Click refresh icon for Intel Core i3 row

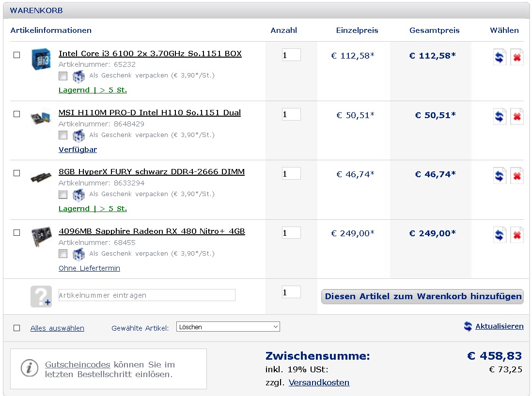coord(500,57)
